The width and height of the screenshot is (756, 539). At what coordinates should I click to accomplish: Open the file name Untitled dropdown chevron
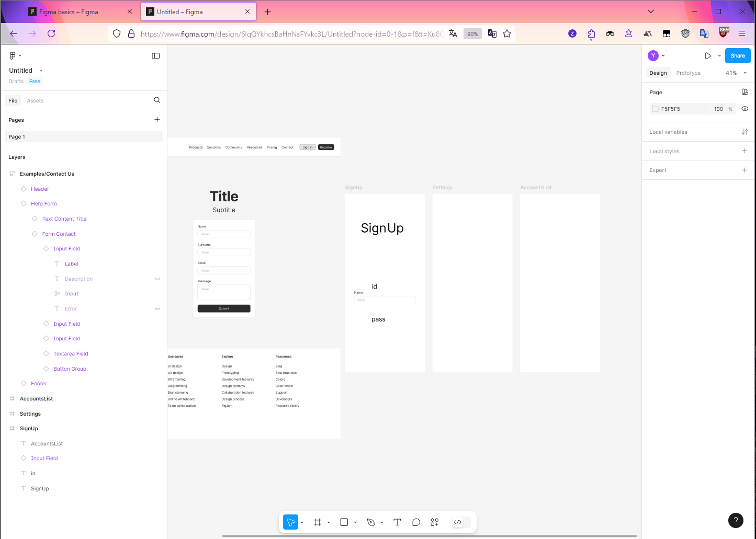(41, 71)
